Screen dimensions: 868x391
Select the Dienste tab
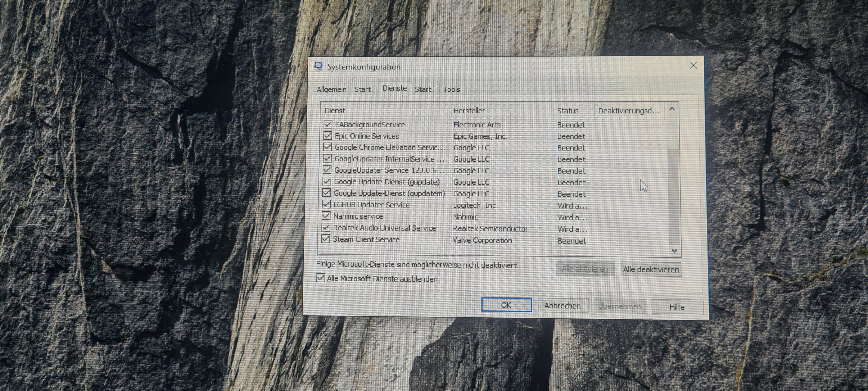pyautogui.click(x=394, y=88)
